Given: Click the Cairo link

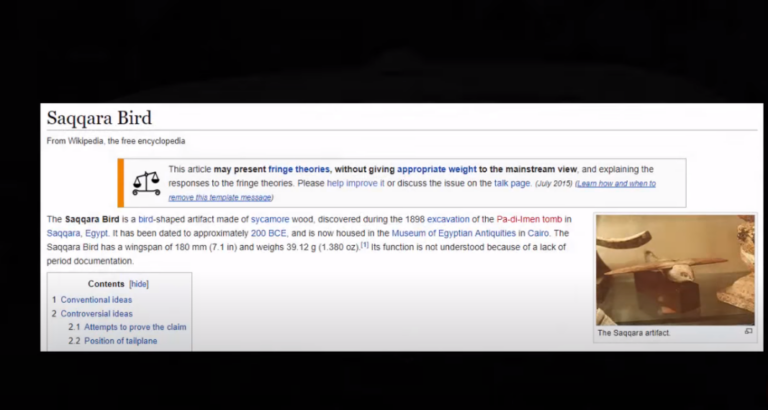Looking at the screenshot, I should pos(538,233).
